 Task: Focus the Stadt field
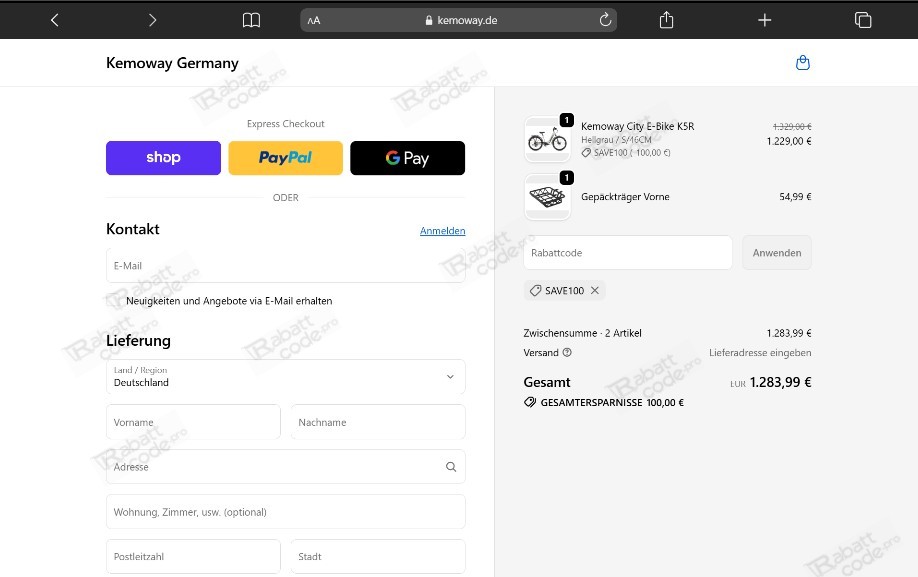[378, 557]
